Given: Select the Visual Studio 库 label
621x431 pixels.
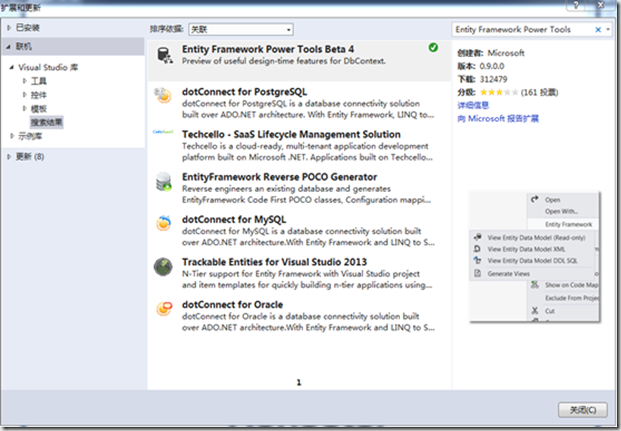Looking at the screenshot, I should coord(48,67).
